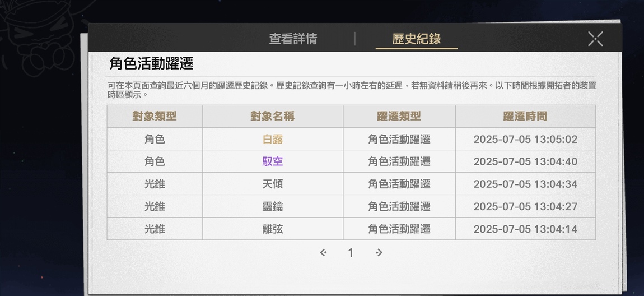Click the 躍遷時間 column header
The width and height of the screenshot is (644, 296).
(525, 117)
